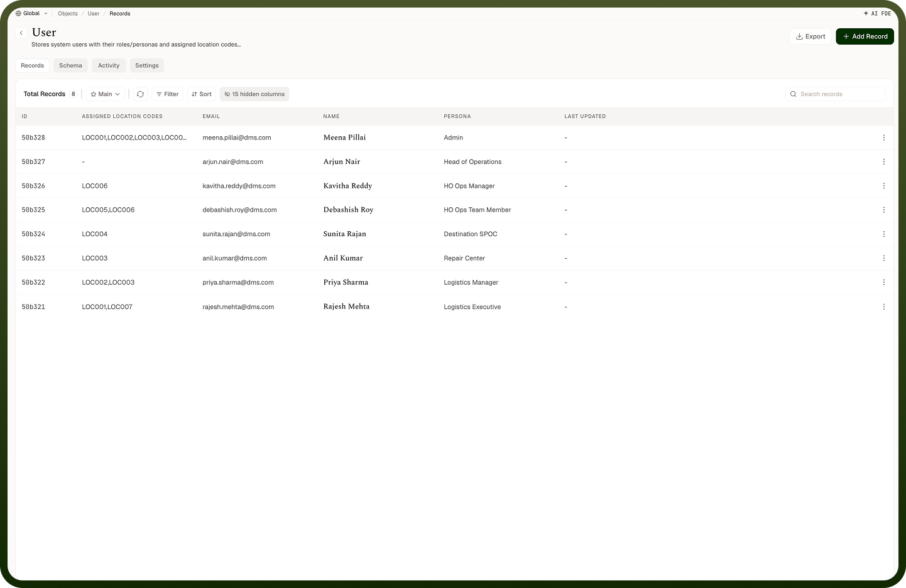Image resolution: width=906 pixels, height=588 pixels.
Task: Click the HO Ops Manager persona
Action: tap(469, 186)
